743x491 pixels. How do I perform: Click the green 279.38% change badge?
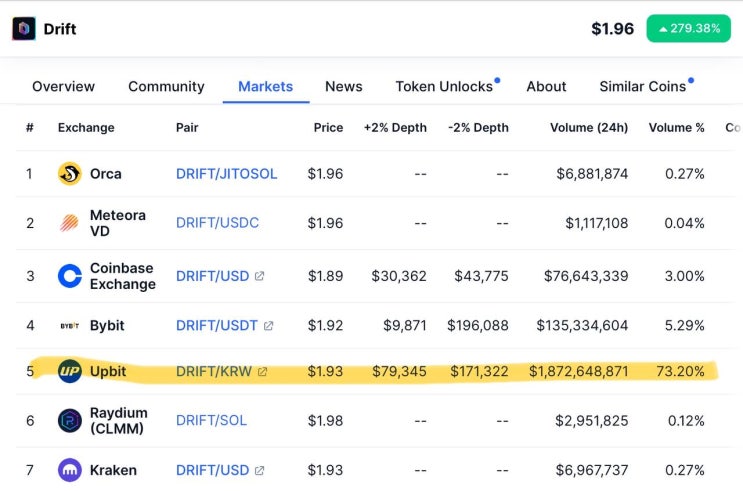click(689, 28)
